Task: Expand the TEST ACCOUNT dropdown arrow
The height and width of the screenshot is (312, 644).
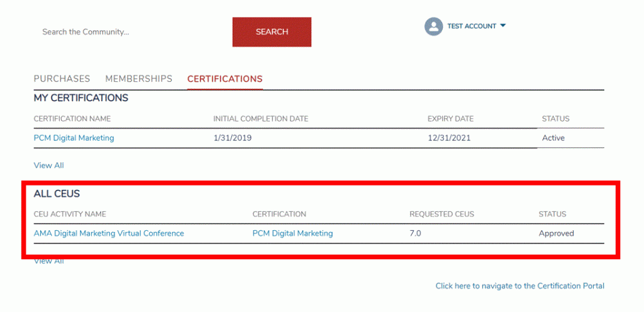Action: click(x=503, y=26)
